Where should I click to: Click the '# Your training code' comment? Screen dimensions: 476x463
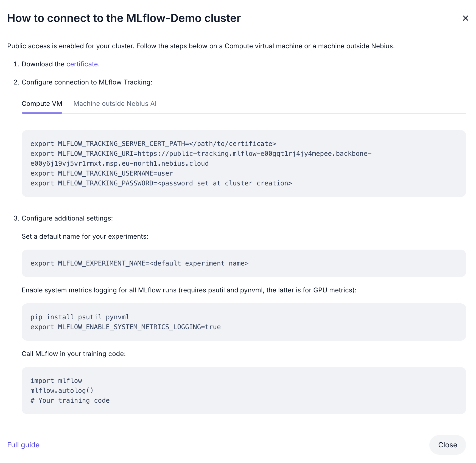tap(70, 400)
